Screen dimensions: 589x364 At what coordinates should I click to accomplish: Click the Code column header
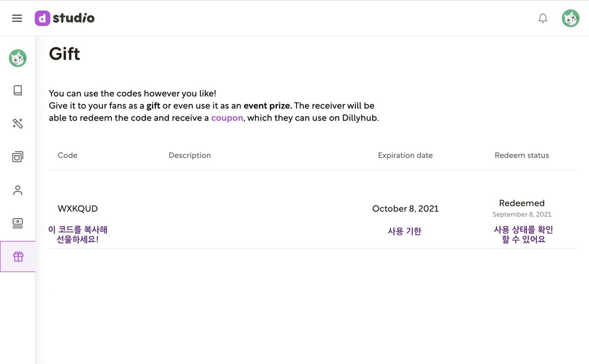[x=68, y=155]
